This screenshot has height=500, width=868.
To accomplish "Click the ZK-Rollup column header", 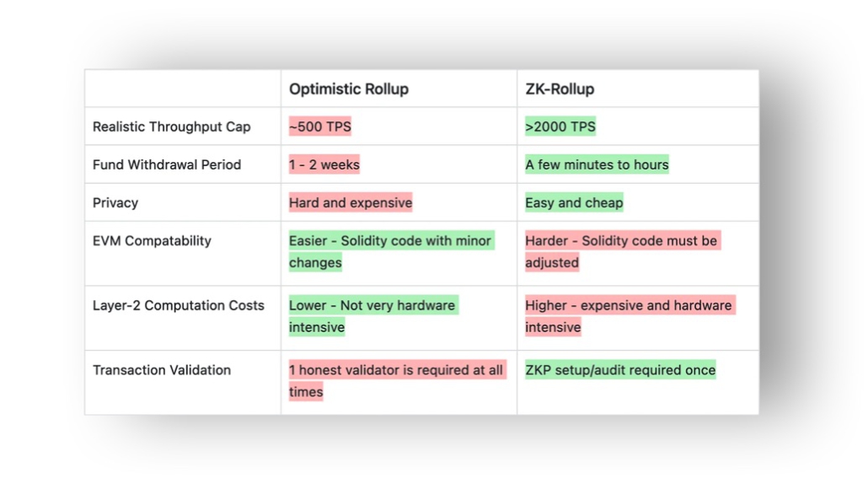I will coord(559,89).
